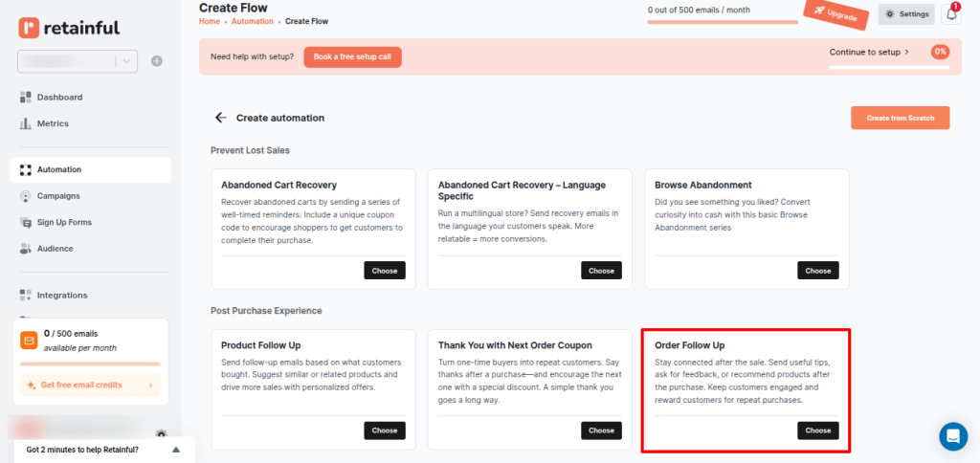Click Product Follow Up card title

point(261,345)
